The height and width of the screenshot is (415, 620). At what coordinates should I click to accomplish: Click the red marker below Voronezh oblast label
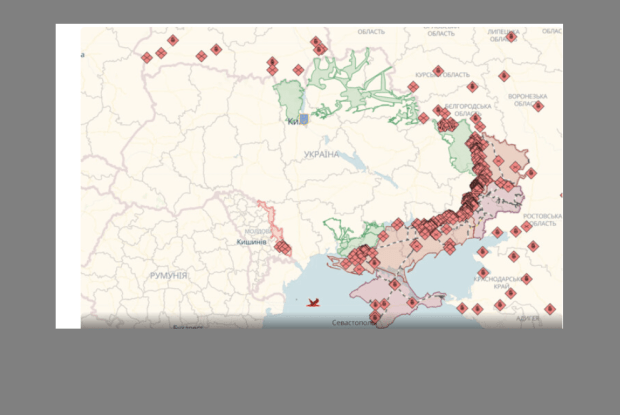(x=538, y=106)
